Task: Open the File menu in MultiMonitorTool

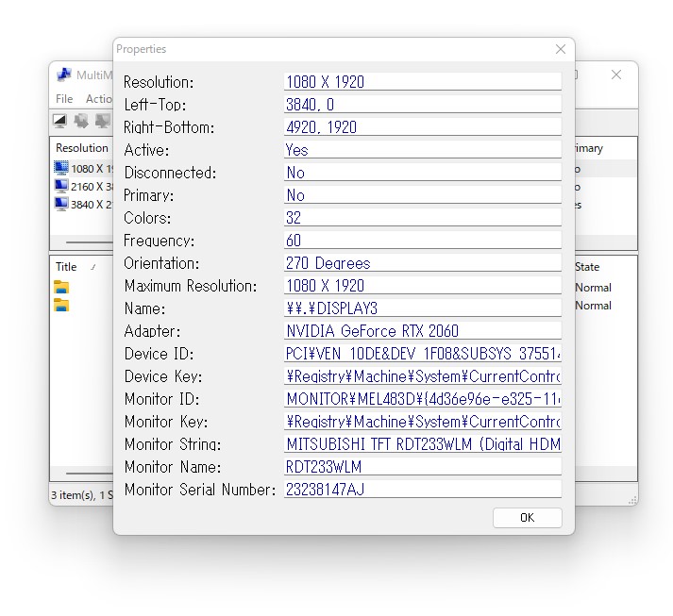Action: [64, 99]
